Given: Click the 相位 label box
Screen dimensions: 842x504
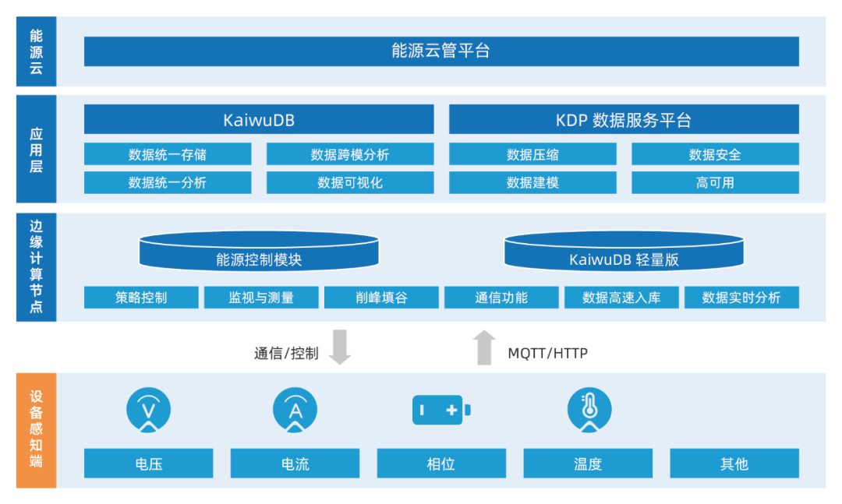Looking at the screenshot, I should (441, 463).
